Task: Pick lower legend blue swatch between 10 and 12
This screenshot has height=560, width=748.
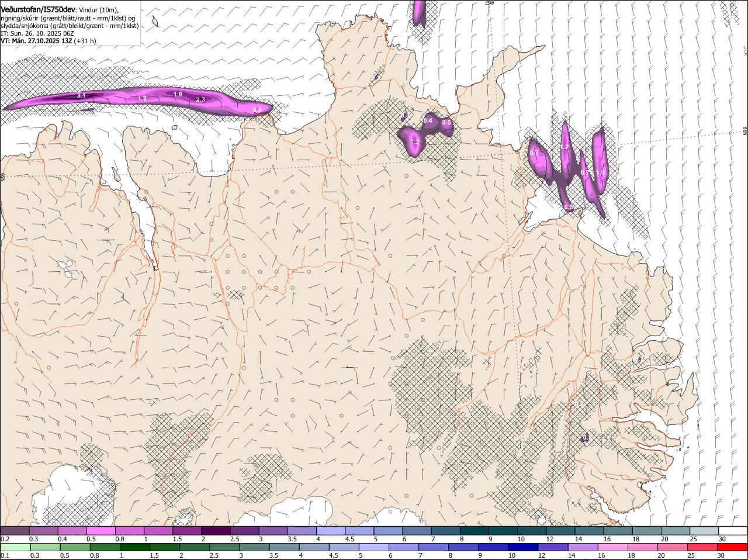Action: pyautogui.click(x=524, y=548)
